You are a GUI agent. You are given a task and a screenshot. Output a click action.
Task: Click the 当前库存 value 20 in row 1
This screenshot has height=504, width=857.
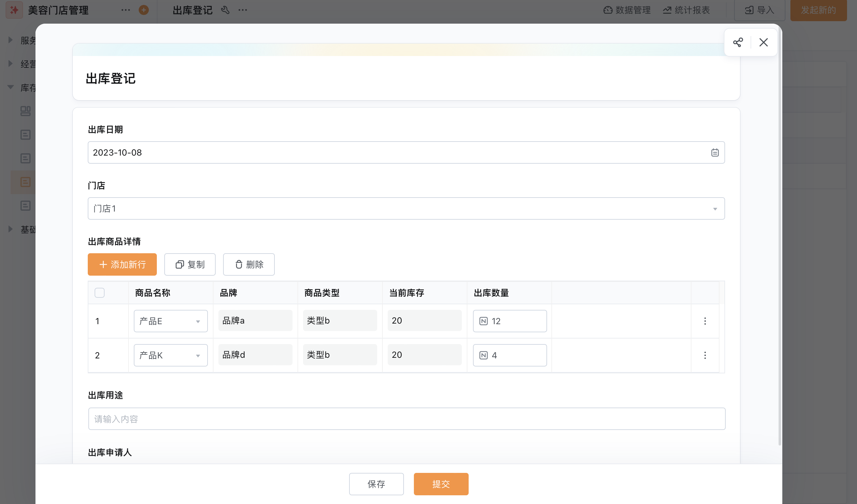tap(424, 320)
